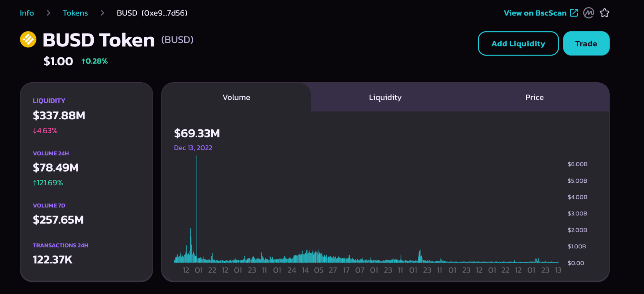Viewport: 644px width, 294px height.
Task: Navigate to Tokens breadcrumb link
Action: [x=75, y=13]
